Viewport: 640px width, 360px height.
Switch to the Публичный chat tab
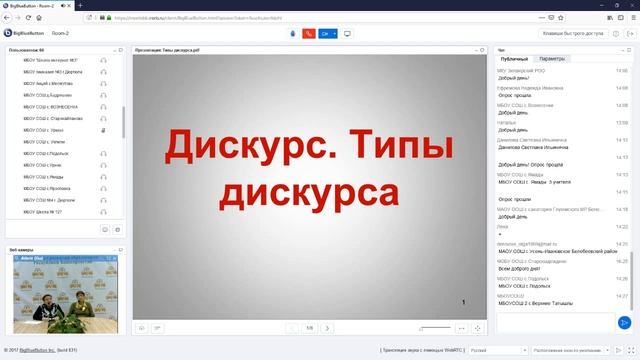point(514,59)
